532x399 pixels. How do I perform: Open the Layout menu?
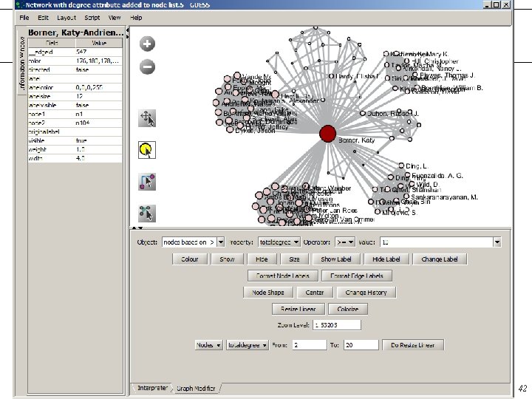66,18
